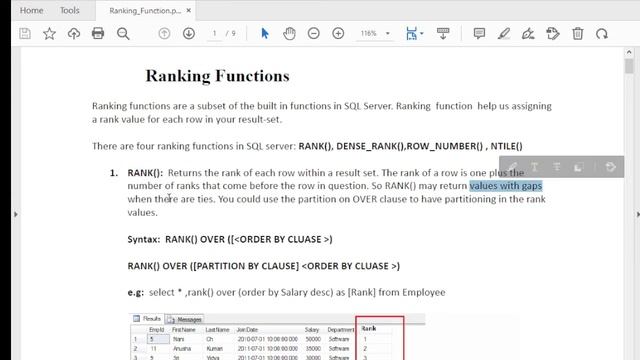Expand the right tools pane arrow

tap(637, 214)
